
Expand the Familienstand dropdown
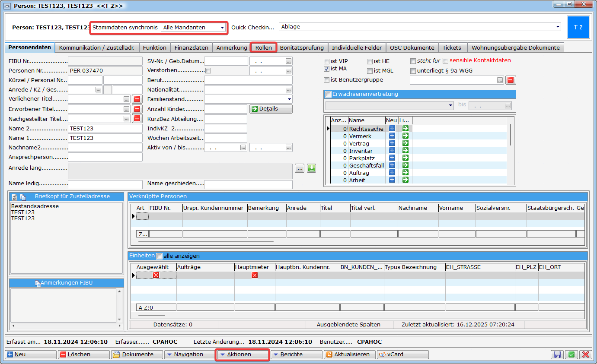tap(289, 99)
